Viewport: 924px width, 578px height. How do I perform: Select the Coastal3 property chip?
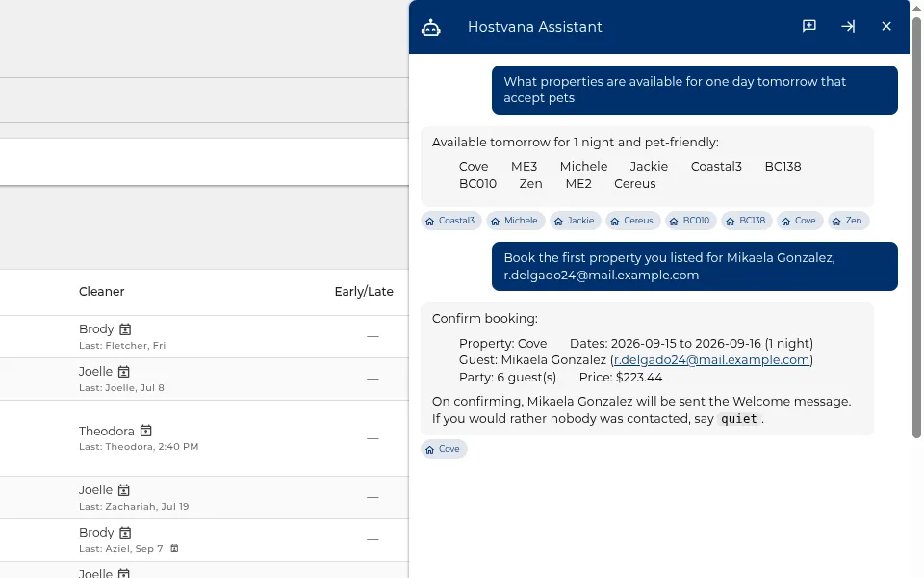[450, 221]
